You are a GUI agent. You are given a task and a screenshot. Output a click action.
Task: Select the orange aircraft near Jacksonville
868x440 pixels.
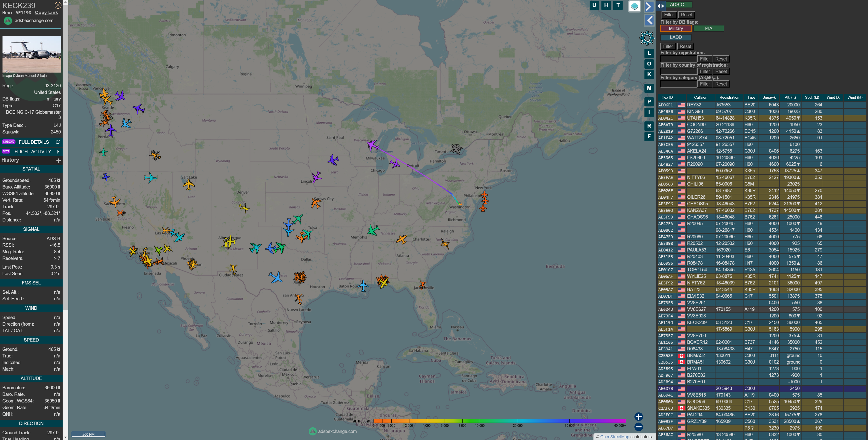coord(423,285)
